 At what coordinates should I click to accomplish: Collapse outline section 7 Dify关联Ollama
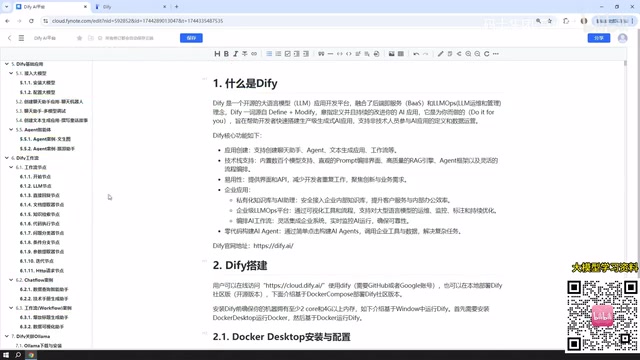coord(7,336)
